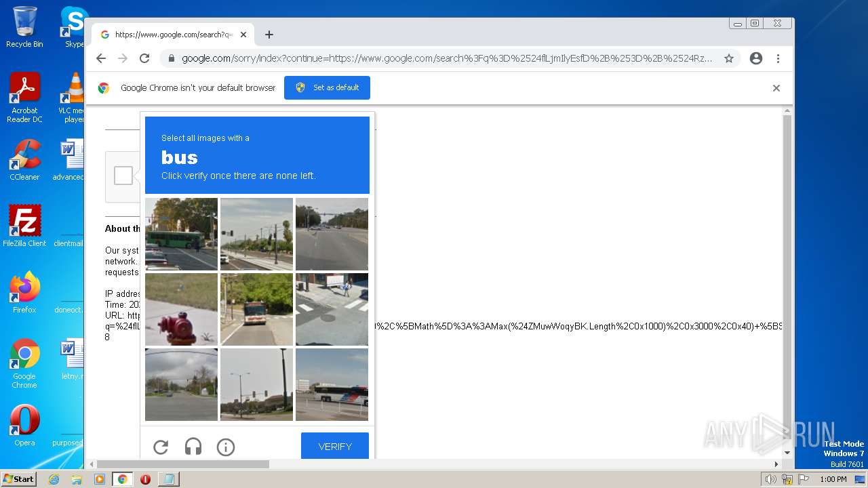Select the red and white bus image tile
The image size is (868, 488).
tap(256, 309)
